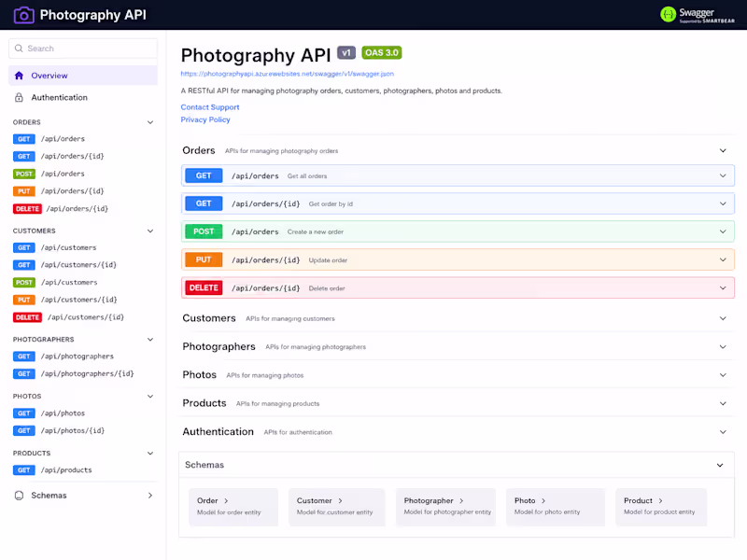Viewport: 747px width, 560px height.
Task: Expand the Photos section
Action: [458, 375]
